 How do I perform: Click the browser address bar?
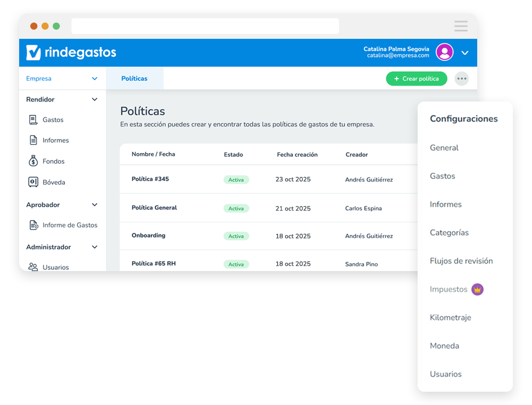point(205,26)
